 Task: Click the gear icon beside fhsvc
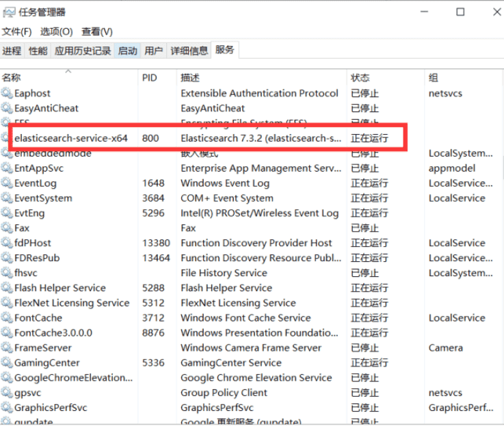pyautogui.click(x=6, y=273)
